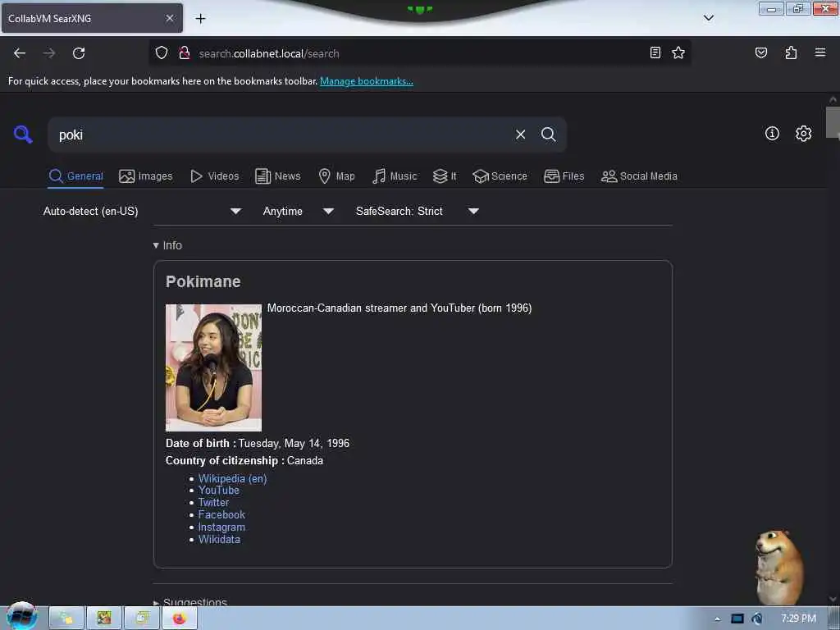The image size is (840, 630).
Task: Open tracking protection shield icon
Action: coord(162,53)
